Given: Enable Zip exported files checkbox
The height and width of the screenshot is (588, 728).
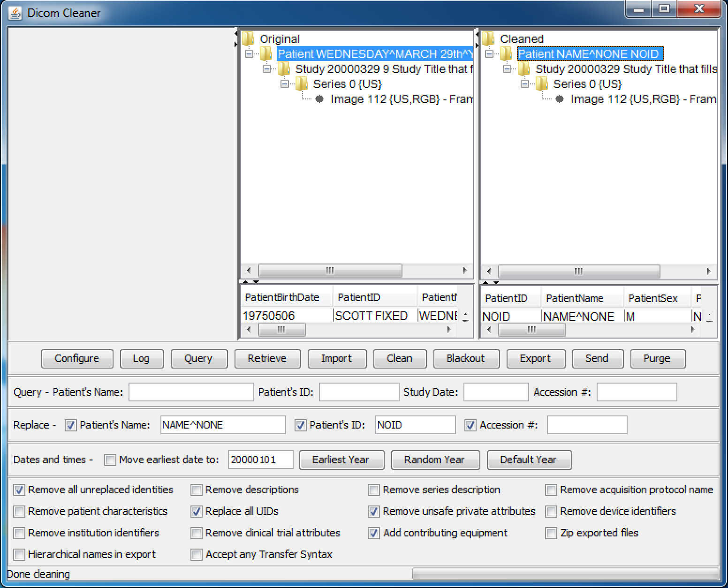Looking at the screenshot, I should [x=551, y=533].
